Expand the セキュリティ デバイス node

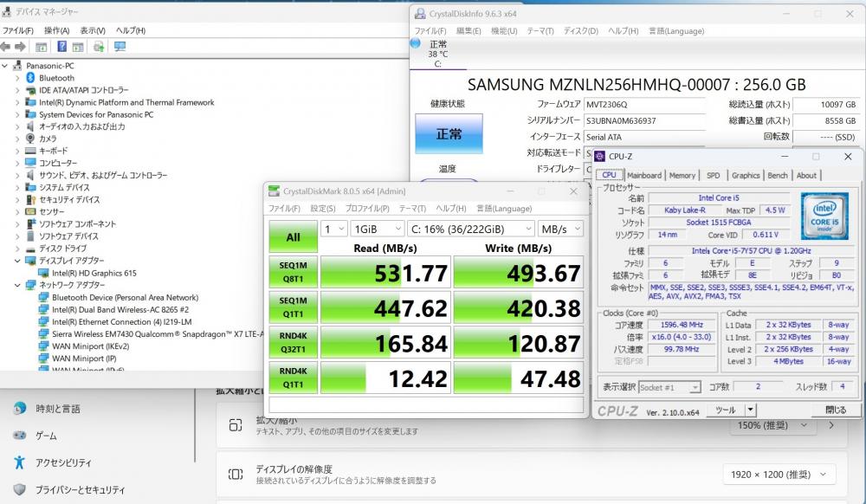(17, 200)
